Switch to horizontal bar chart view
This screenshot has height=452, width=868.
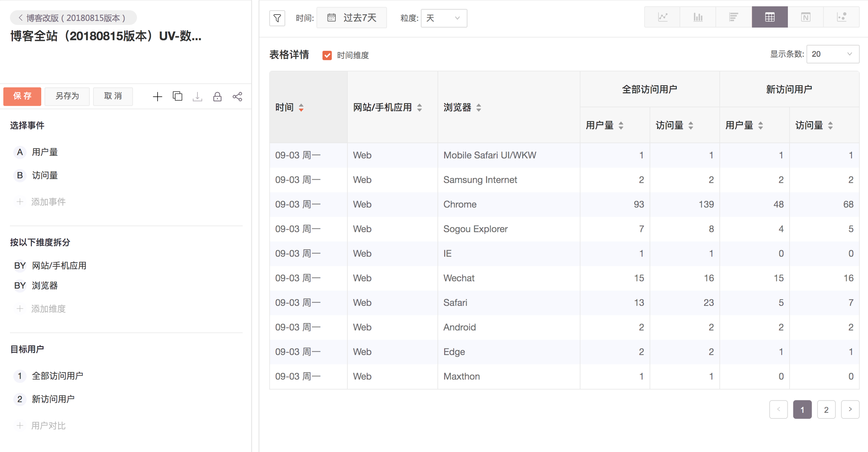(734, 17)
